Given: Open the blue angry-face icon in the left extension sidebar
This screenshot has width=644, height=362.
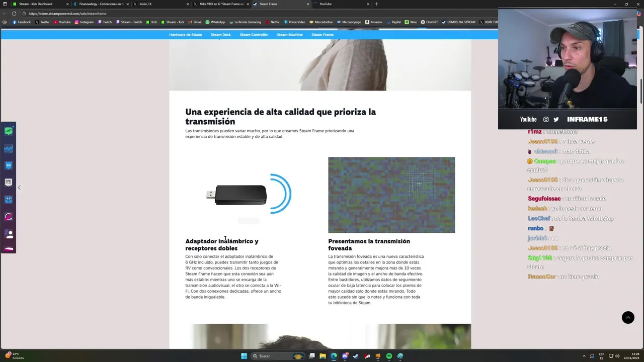Looking at the screenshot, I should point(9,200).
